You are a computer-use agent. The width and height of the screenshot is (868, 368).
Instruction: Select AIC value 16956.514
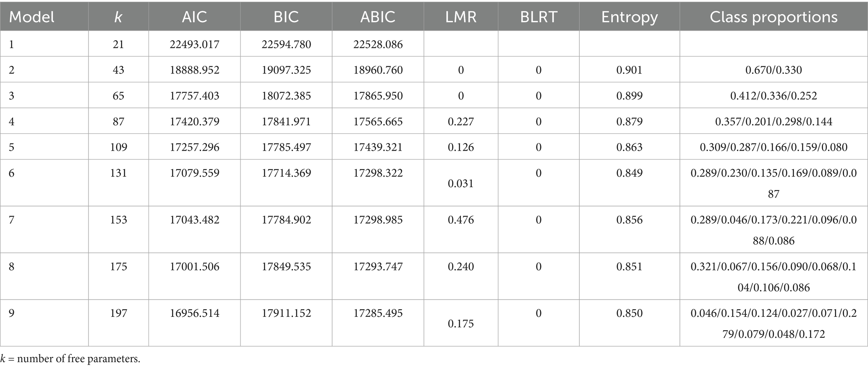point(194,313)
